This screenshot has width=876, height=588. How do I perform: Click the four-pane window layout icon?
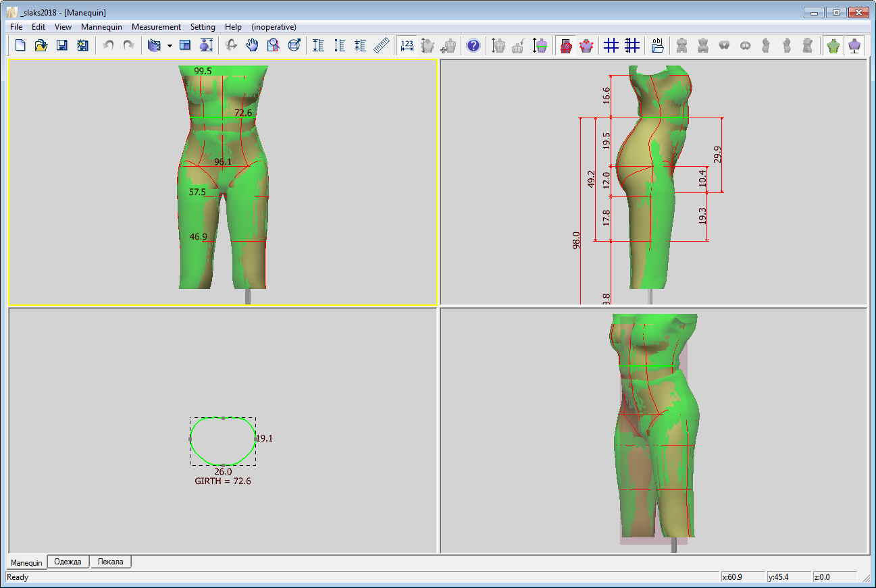tap(185, 45)
